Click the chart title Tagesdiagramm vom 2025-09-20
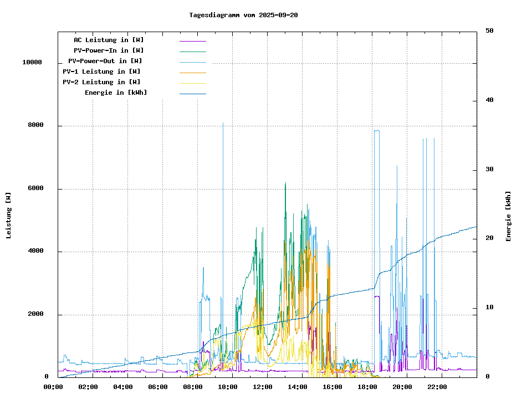The width and height of the screenshot is (532, 399). click(243, 15)
